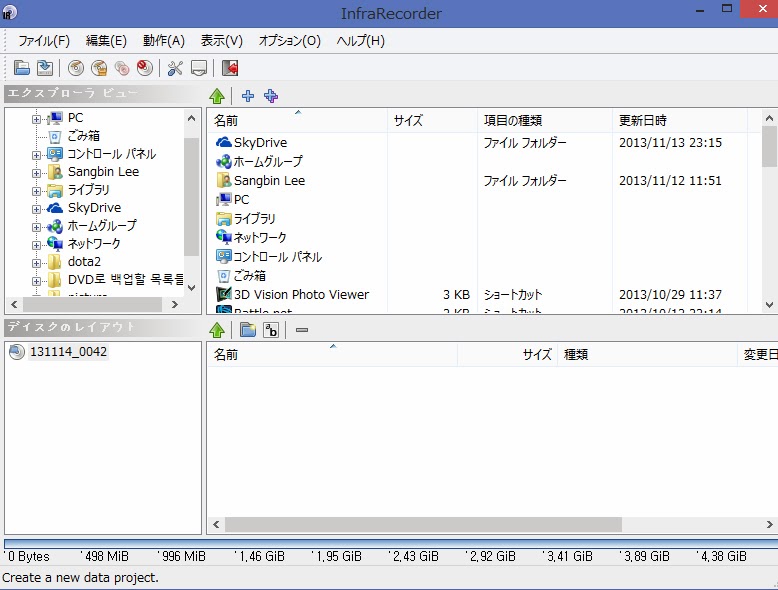Select SkyDrive in the file list

click(x=260, y=143)
